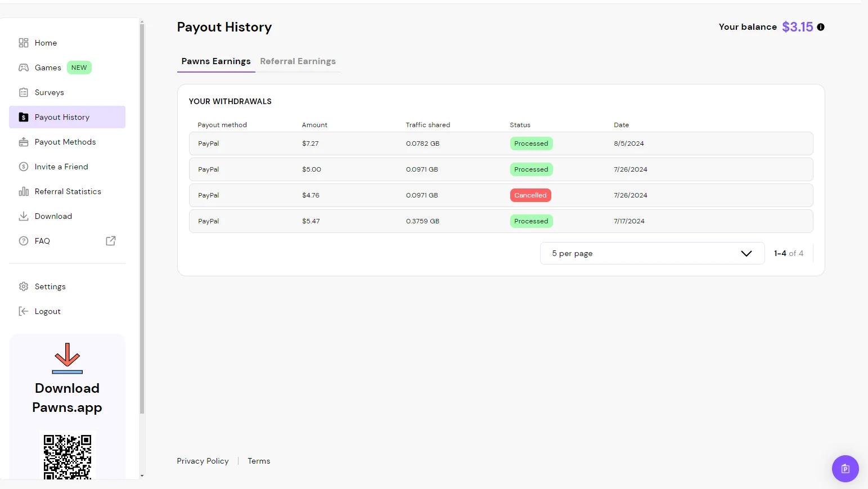Click the 1-4 of 4 pagination text

[x=789, y=253]
